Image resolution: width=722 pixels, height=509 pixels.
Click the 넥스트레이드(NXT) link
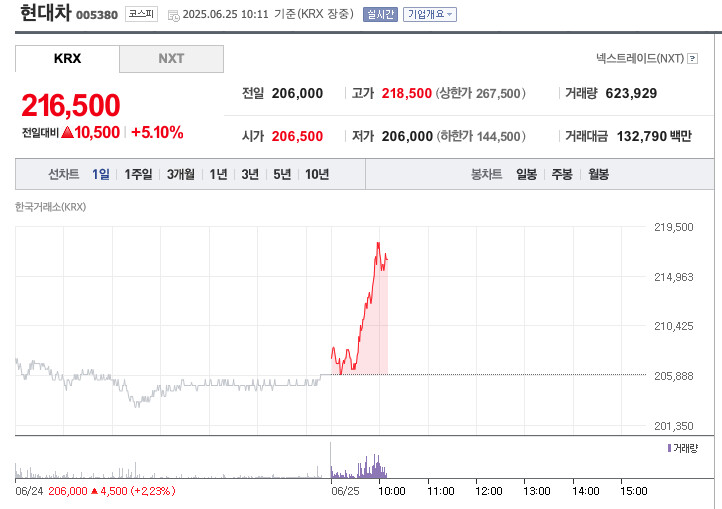pyautogui.click(x=640, y=59)
